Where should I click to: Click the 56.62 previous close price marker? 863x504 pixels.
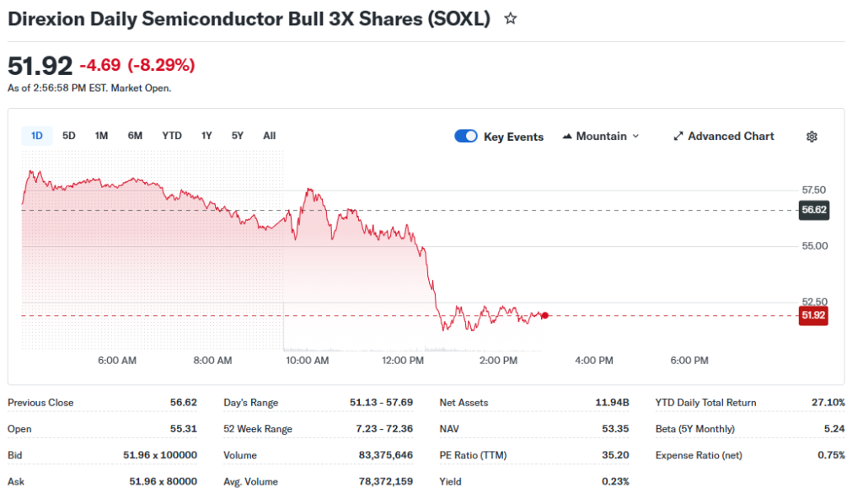[814, 210]
